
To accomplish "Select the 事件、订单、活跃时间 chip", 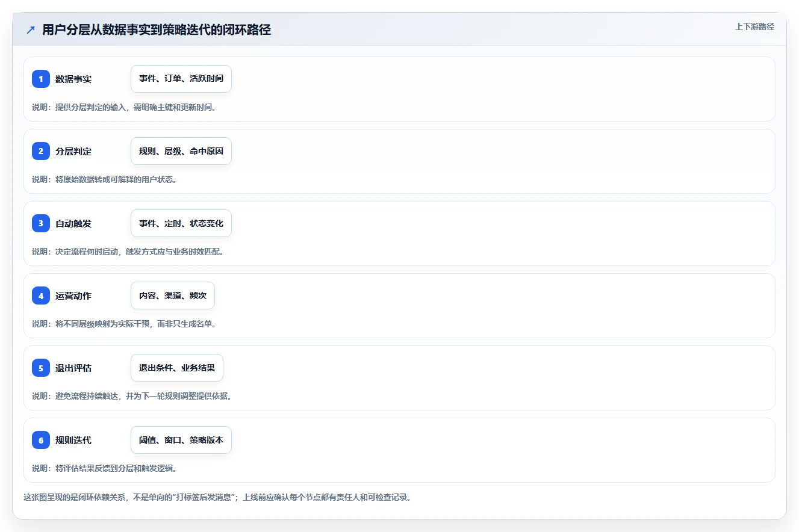I will 181,79.
